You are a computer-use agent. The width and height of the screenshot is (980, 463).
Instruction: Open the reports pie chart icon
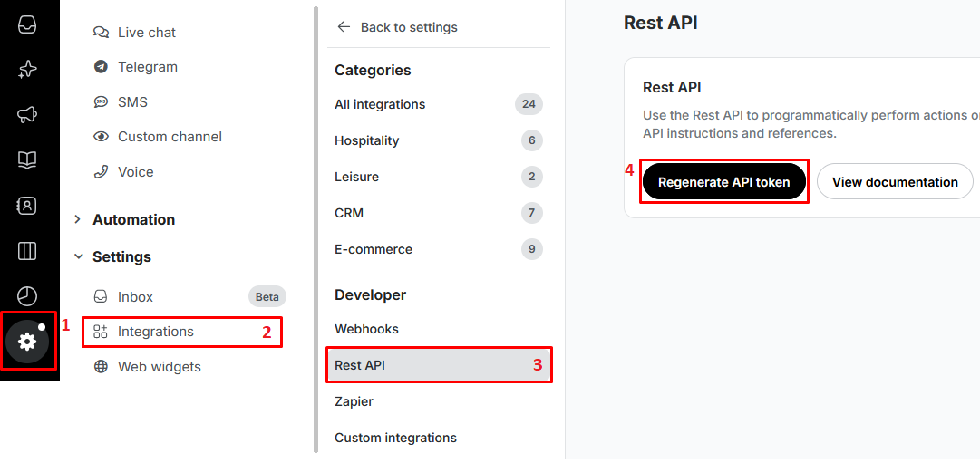pyautogui.click(x=27, y=296)
